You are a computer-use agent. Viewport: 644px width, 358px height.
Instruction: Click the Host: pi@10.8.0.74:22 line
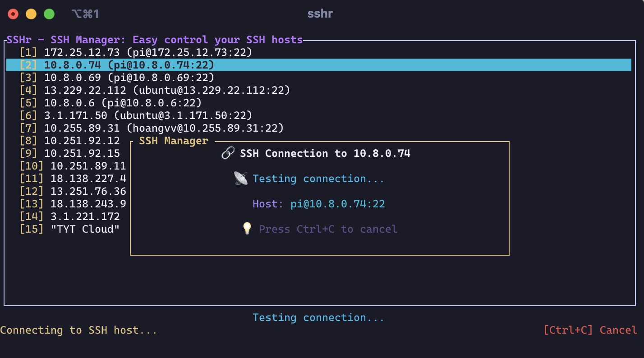(318, 204)
